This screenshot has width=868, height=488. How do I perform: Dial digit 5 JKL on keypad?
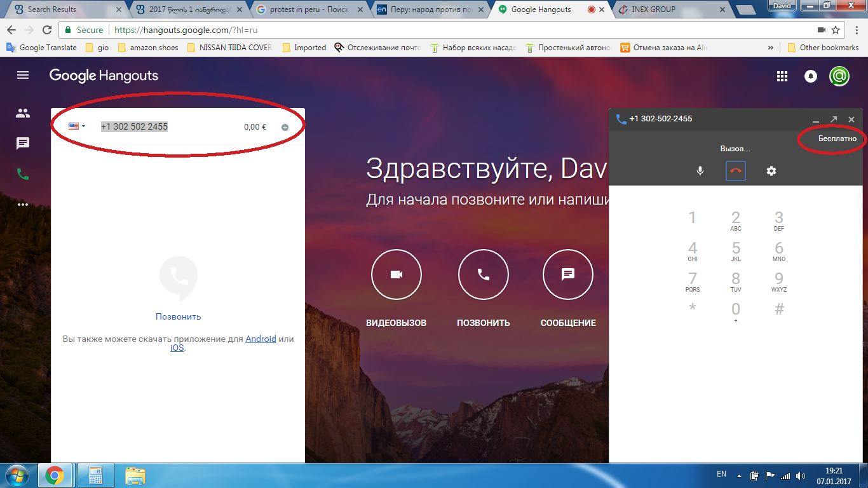[x=736, y=251]
